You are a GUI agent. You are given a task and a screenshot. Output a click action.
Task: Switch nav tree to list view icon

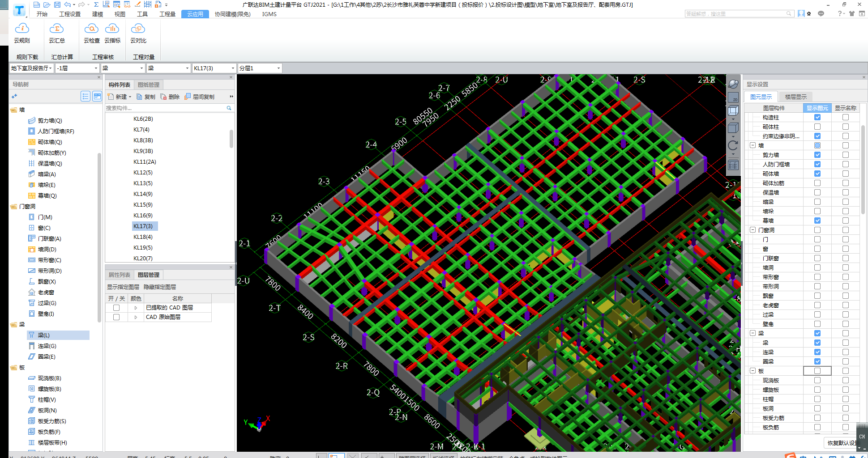(86, 96)
